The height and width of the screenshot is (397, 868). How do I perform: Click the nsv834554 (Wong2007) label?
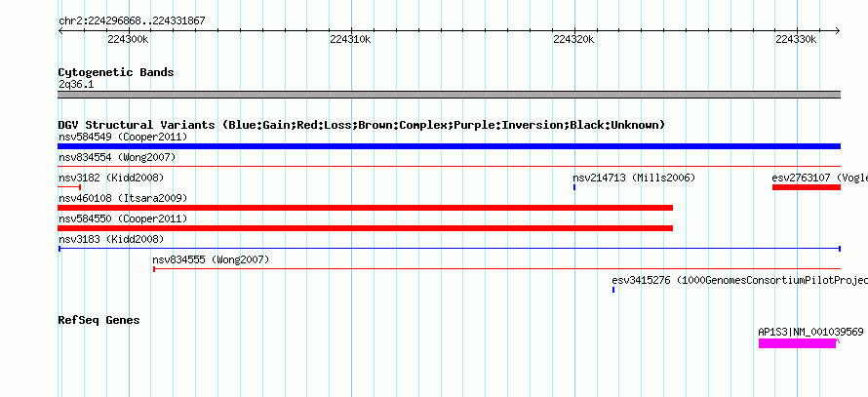(117, 157)
